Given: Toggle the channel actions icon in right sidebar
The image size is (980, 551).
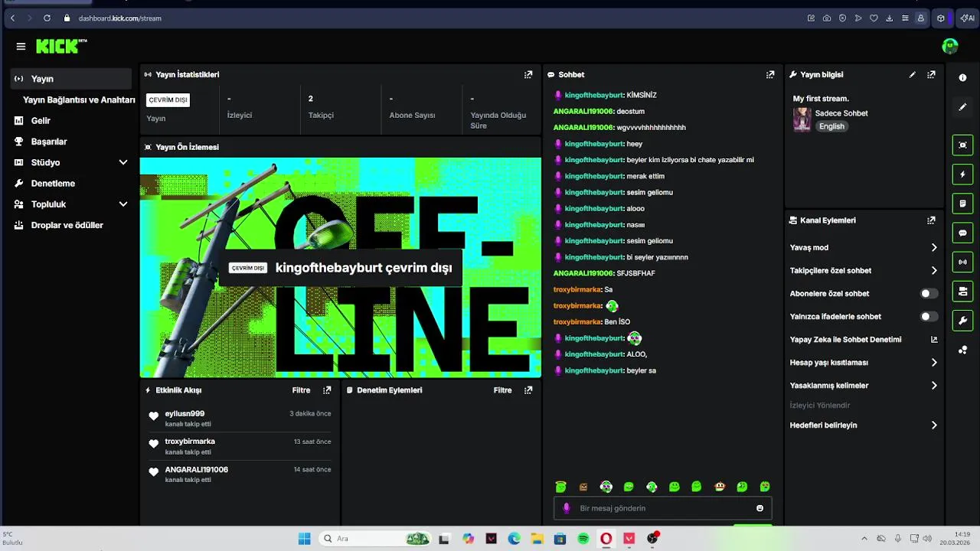Looking at the screenshot, I should tap(962, 291).
